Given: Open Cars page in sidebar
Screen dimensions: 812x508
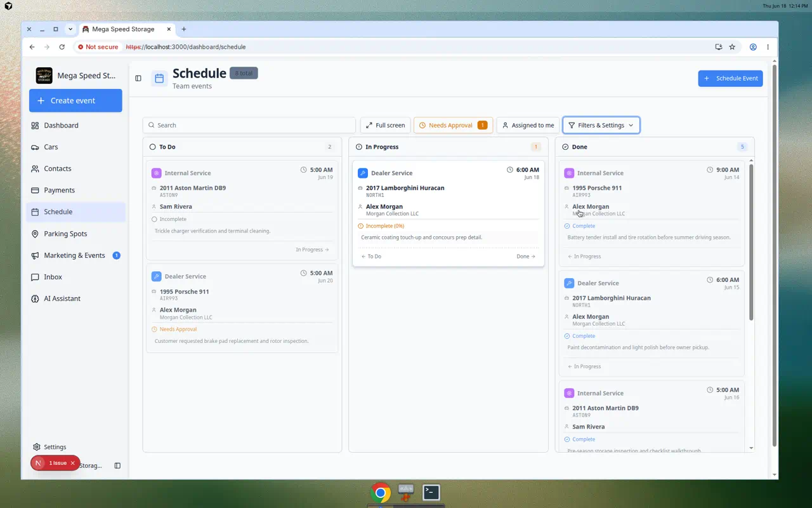Looking at the screenshot, I should pos(76,147).
